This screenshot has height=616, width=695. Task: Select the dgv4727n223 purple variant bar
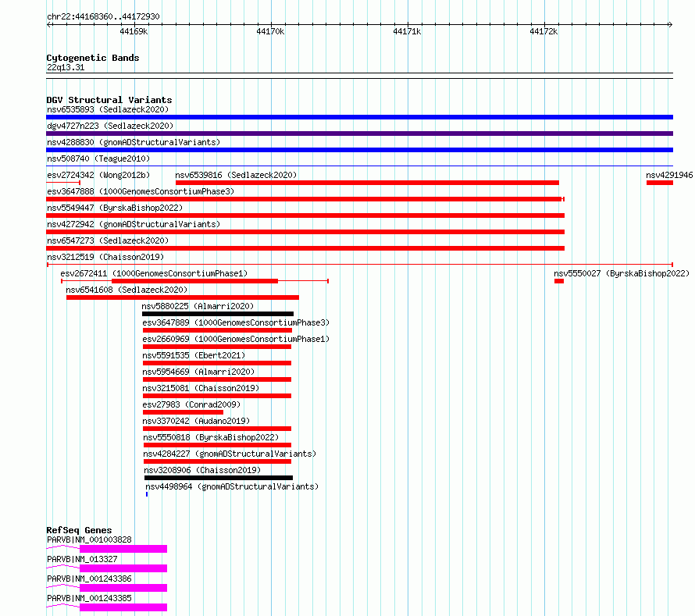click(359, 134)
